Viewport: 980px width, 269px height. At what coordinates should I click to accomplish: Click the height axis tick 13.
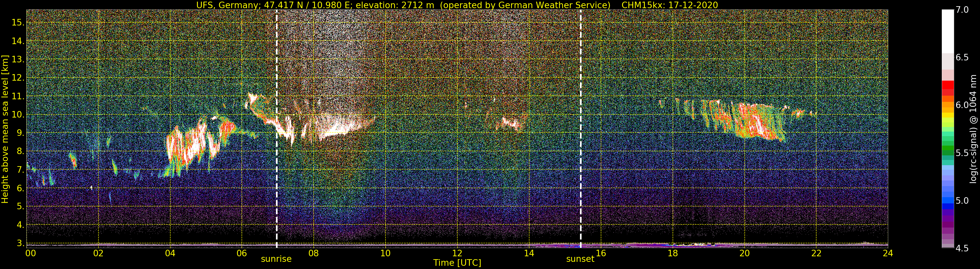coord(18,59)
